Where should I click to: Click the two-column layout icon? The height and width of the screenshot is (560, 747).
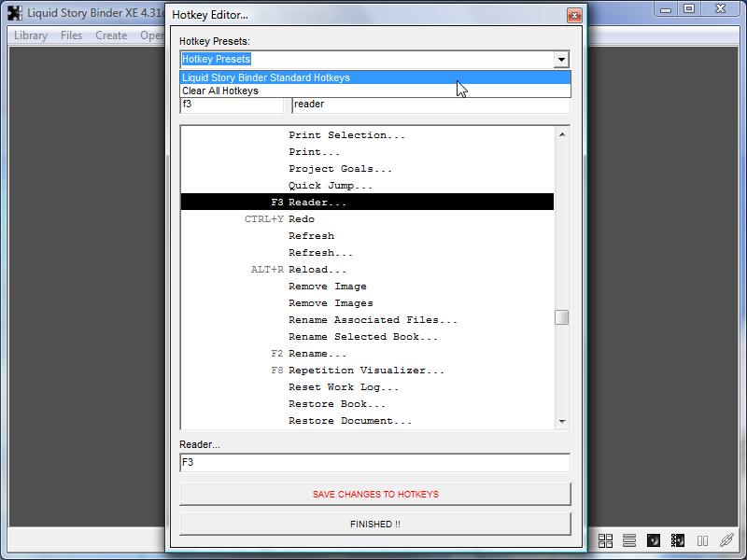pos(702,540)
